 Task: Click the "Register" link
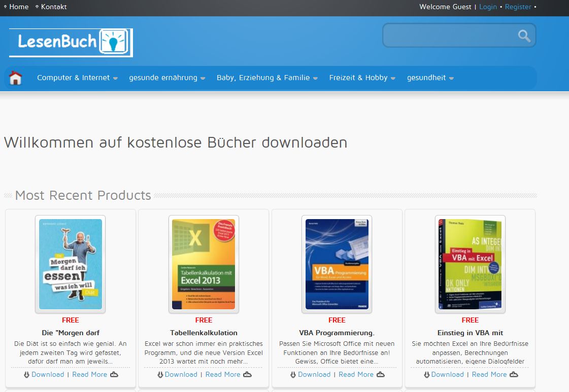[518, 7]
